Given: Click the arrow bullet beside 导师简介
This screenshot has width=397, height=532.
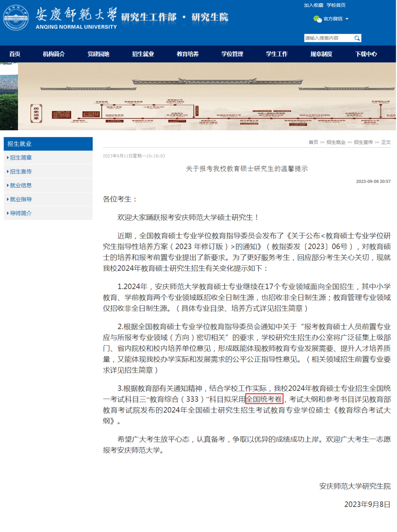Looking at the screenshot, I should coord(8,213).
